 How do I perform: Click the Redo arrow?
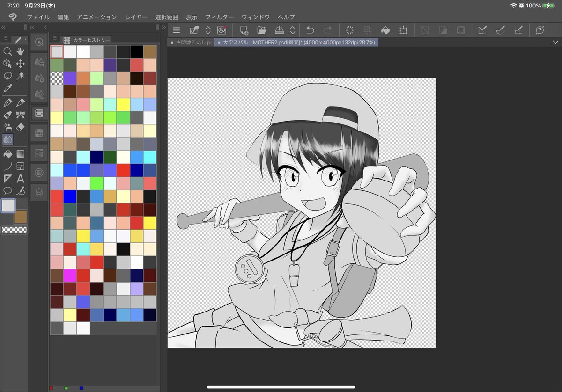pyautogui.click(x=328, y=30)
